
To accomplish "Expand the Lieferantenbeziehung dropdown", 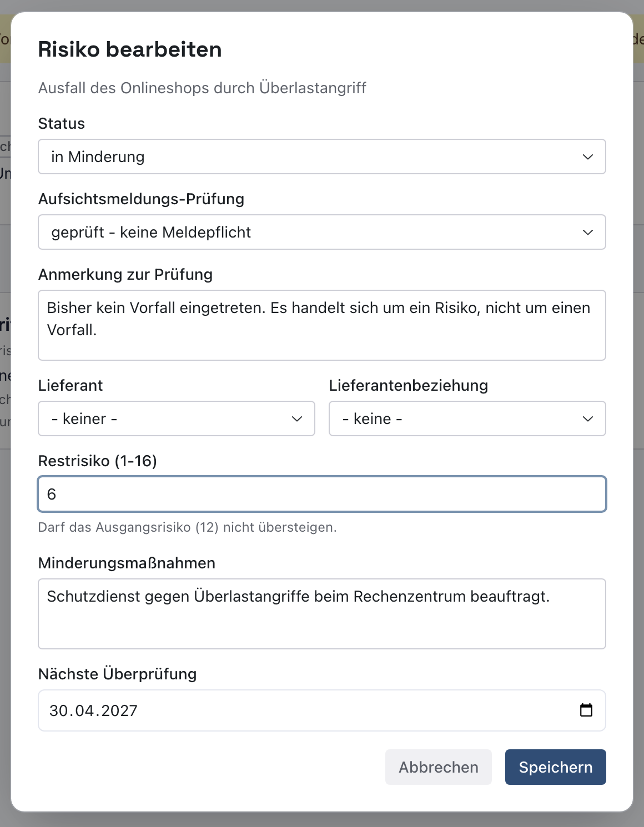I will 467,418.
